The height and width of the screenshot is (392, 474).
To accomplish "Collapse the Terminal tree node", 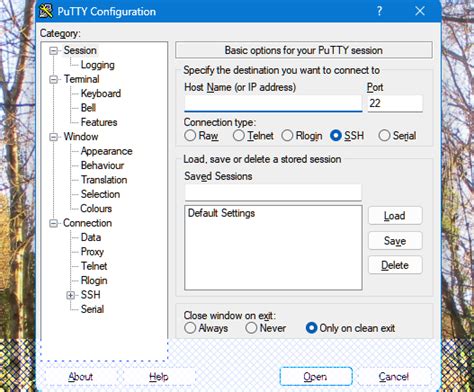I will (x=53, y=79).
